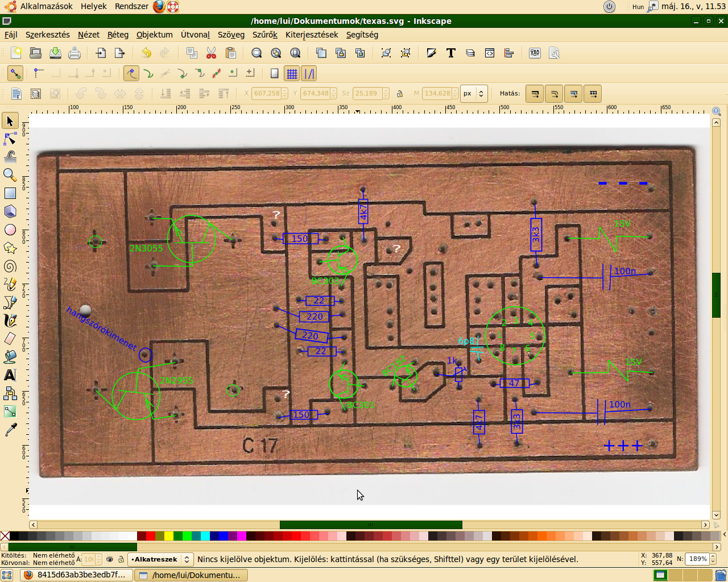This screenshot has height=582, width=728.
Task: Pick the red color swatch in palette
Action: (150, 536)
